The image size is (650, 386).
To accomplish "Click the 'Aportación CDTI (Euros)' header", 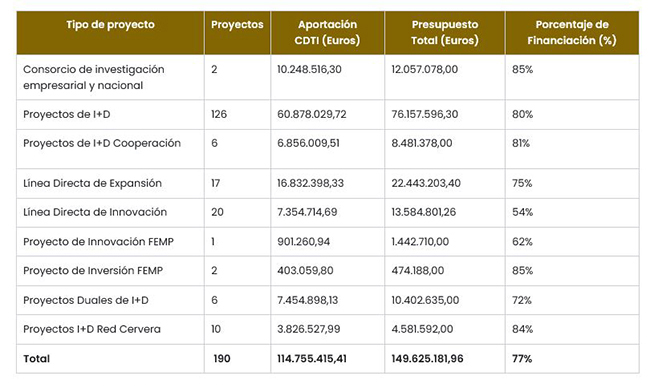I will tap(327, 33).
